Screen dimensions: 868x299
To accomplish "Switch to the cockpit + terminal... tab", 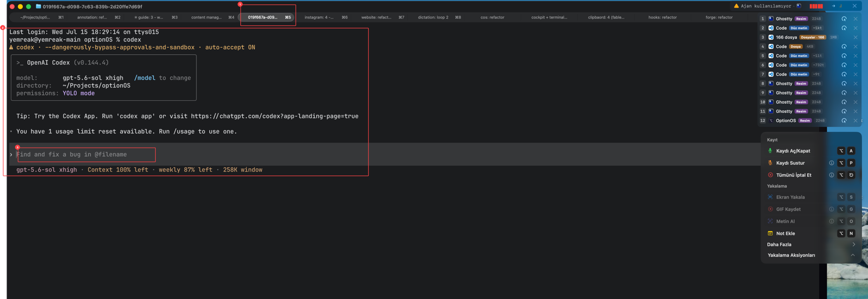I will (549, 17).
